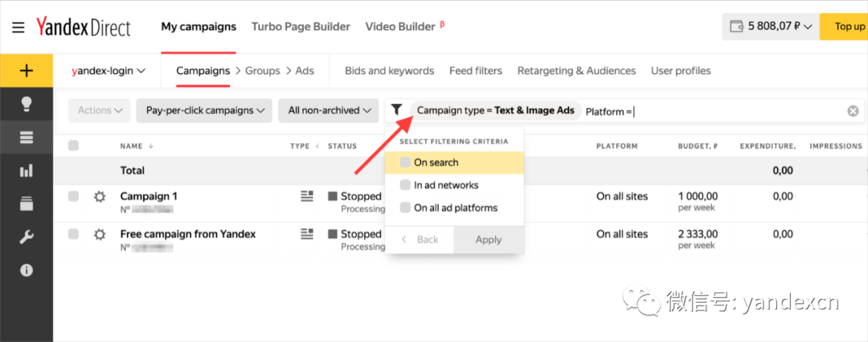The image size is (868, 342).
Task: Click the BUDGET, ₽ column header
Action: [698, 146]
